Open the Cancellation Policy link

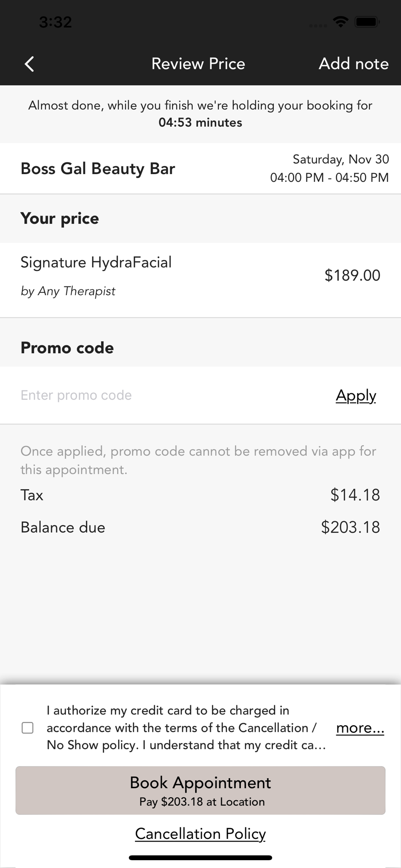(200, 834)
